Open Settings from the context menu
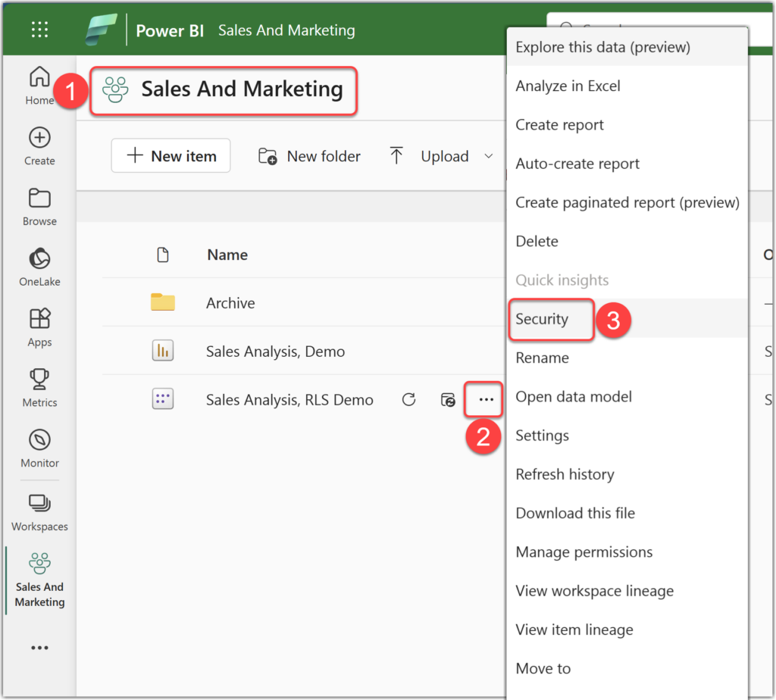Image resolution: width=776 pixels, height=700 pixels. 627,436
